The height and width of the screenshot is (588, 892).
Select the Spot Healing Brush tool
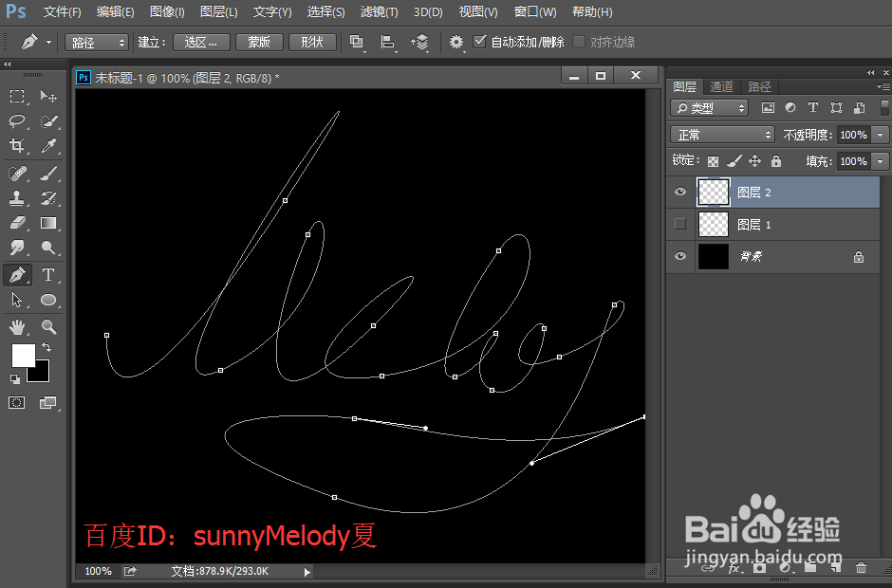[17, 173]
